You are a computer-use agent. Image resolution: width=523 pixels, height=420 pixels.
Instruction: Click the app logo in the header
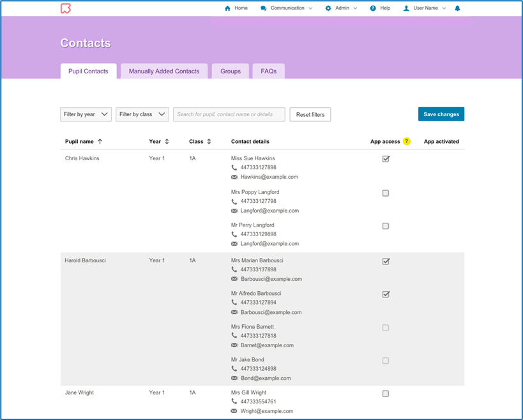click(65, 8)
